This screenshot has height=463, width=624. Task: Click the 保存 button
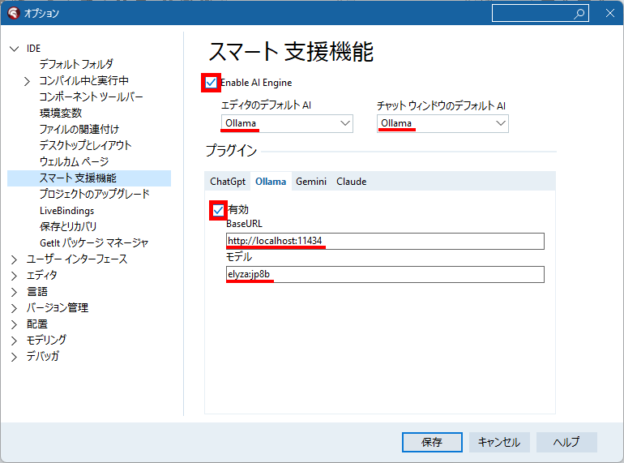tap(433, 441)
